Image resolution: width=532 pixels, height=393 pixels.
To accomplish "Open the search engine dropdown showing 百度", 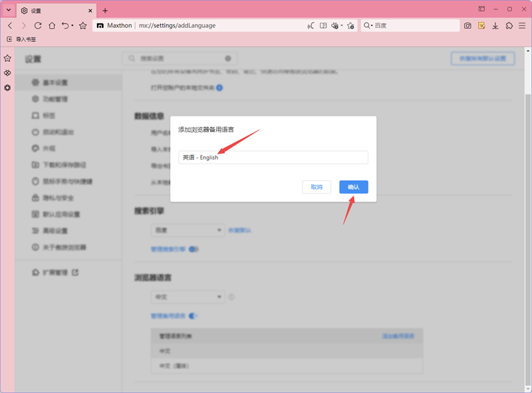I will (x=187, y=230).
